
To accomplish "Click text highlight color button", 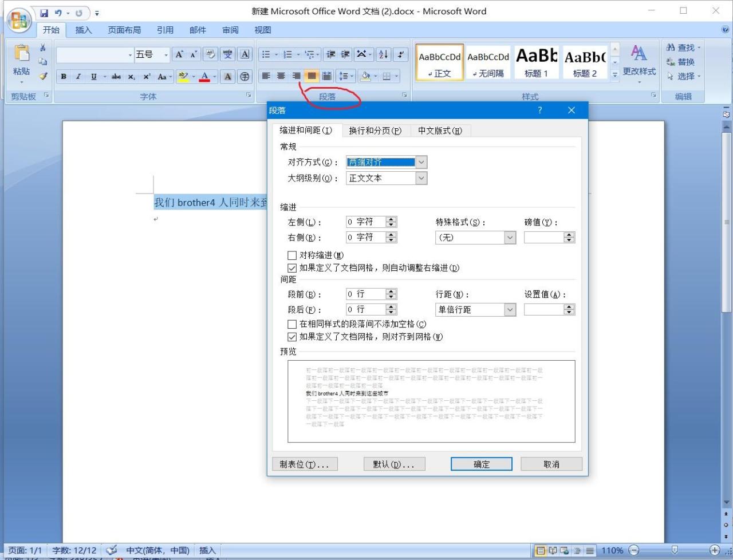I will 183,76.
